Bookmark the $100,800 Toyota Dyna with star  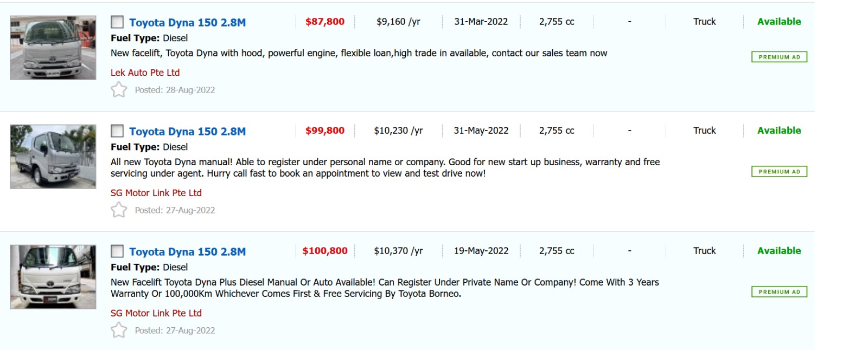point(119,330)
